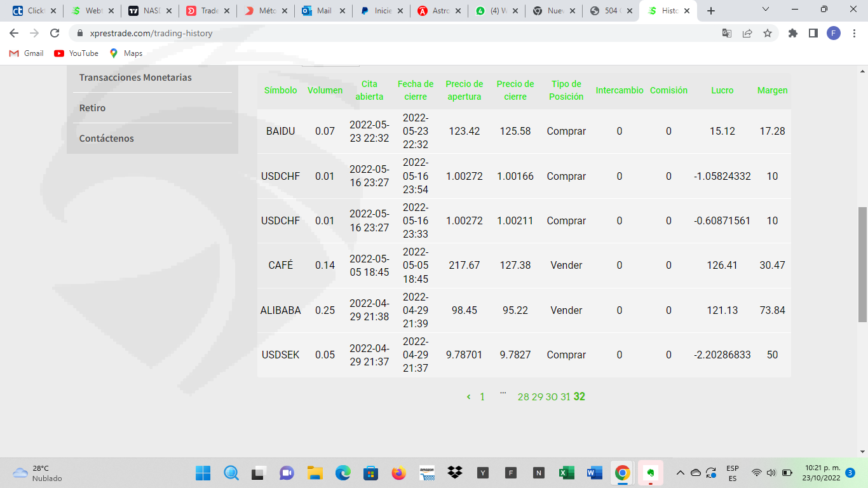This screenshot has width=868, height=488.
Task: Launch File Explorer from the taskbar
Action: pos(315,473)
